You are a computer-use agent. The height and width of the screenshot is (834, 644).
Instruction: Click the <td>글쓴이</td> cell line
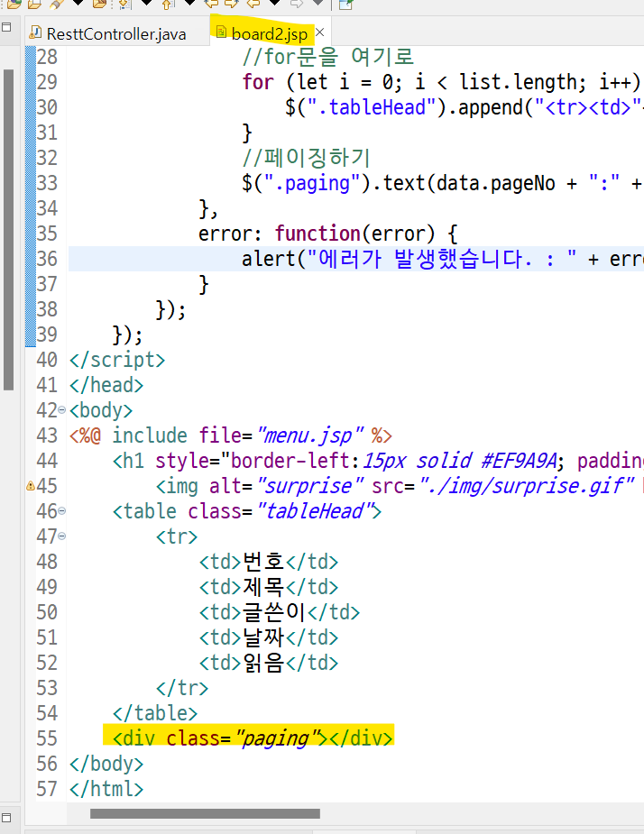click(280, 612)
